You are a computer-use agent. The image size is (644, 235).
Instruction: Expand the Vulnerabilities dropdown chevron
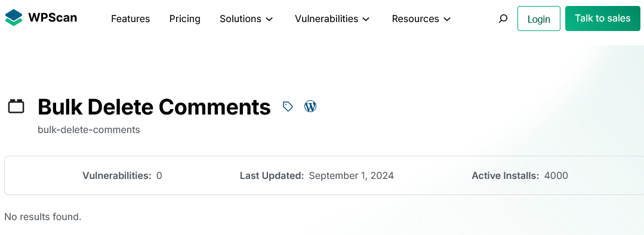[x=366, y=19]
